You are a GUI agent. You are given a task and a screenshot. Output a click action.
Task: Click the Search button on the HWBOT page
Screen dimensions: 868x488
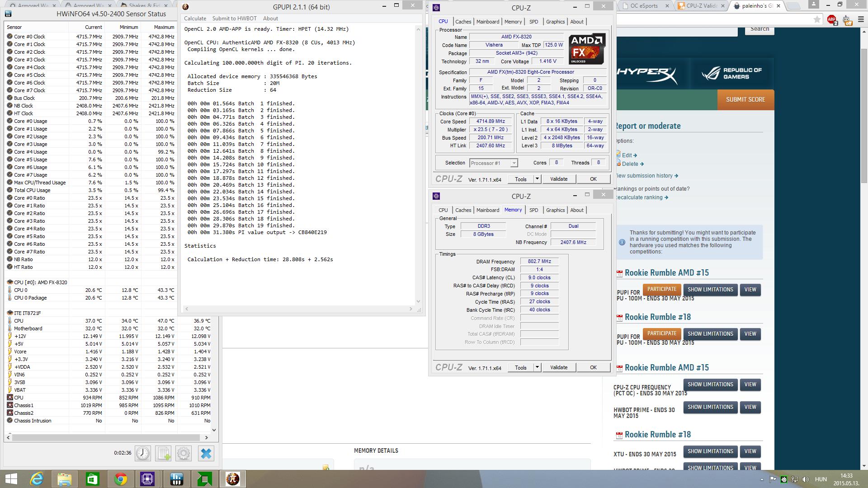pyautogui.click(x=759, y=30)
